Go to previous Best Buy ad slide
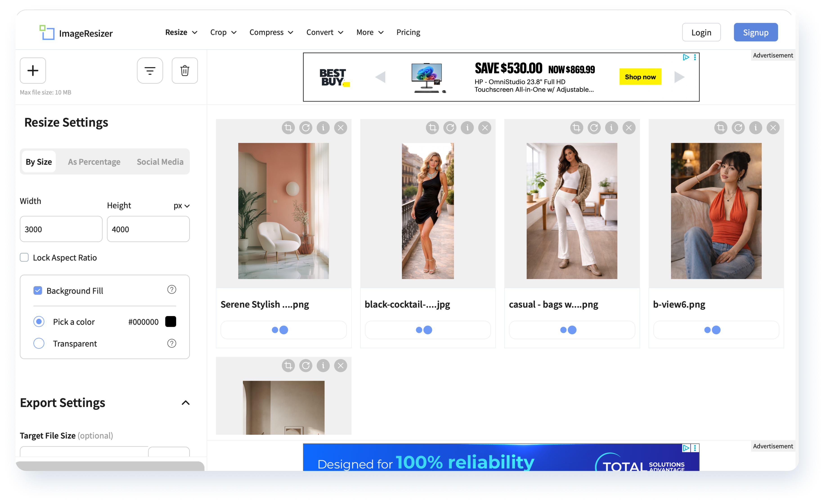826x504 pixels. [380, 77]
